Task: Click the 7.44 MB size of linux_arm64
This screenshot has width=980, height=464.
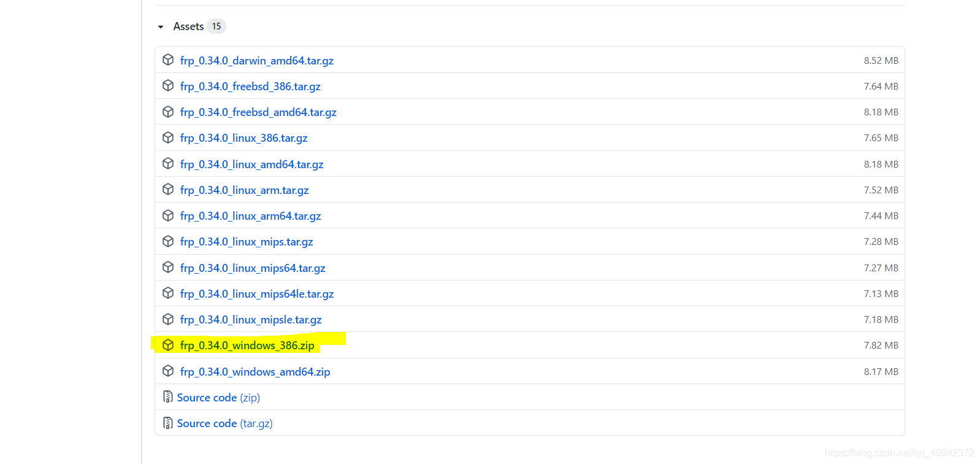Action: (881, 216)
